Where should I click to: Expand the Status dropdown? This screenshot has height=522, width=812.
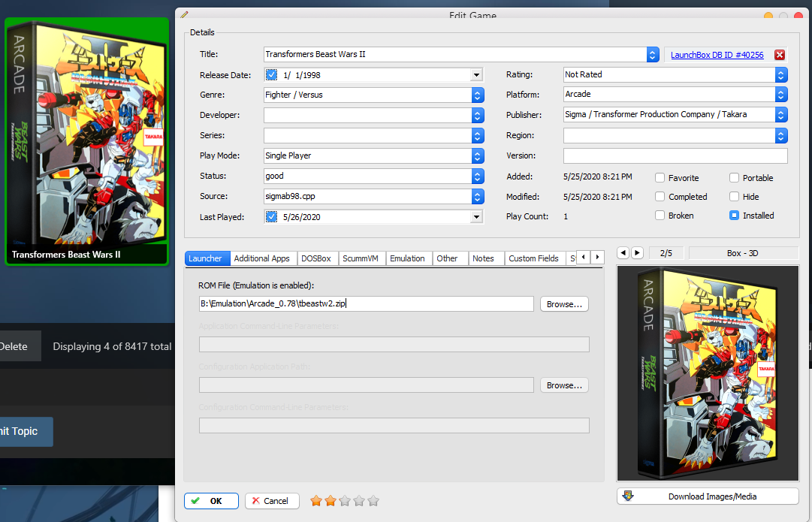tap(478, 176)
